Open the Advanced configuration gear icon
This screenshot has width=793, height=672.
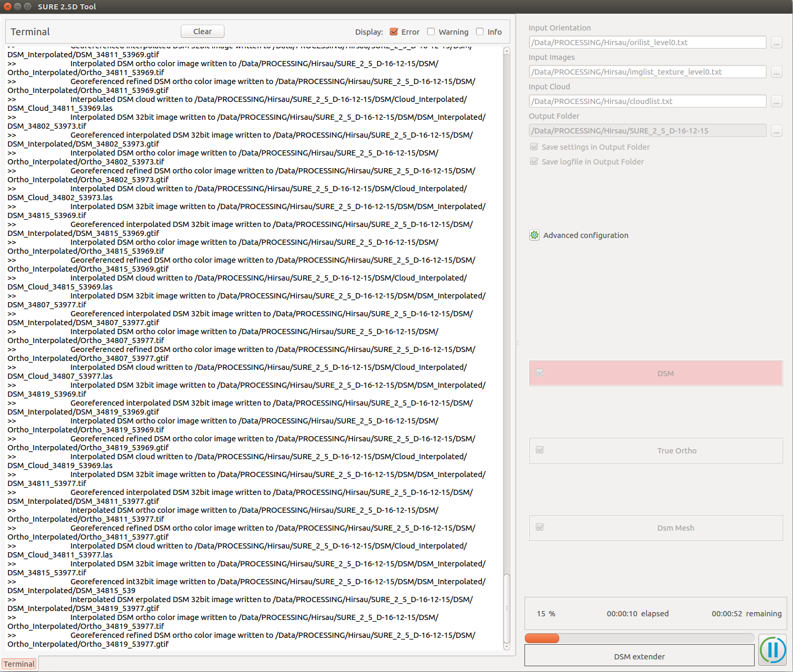(x=534, y=235)
